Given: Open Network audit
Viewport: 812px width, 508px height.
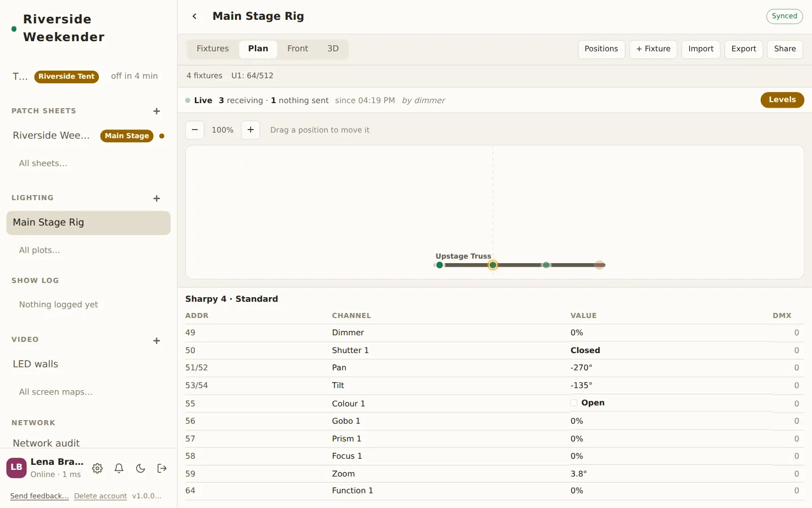Looking at the screenshot, I should [x=46, y=443].
